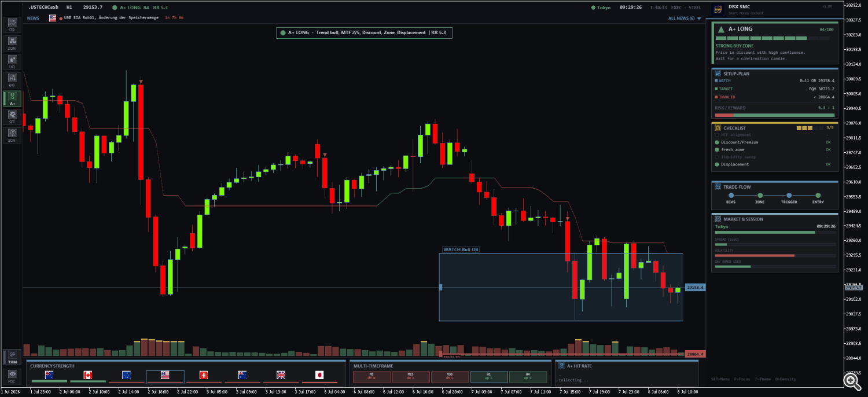The image size is (868, 397).
Task: Select the ZON zones tool
Action: click(12, 43)
